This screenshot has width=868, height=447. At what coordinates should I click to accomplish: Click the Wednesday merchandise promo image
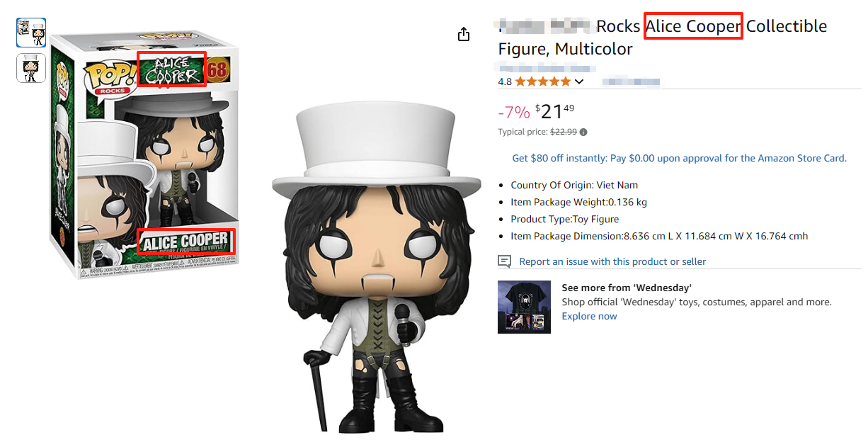tap(524, 307)
